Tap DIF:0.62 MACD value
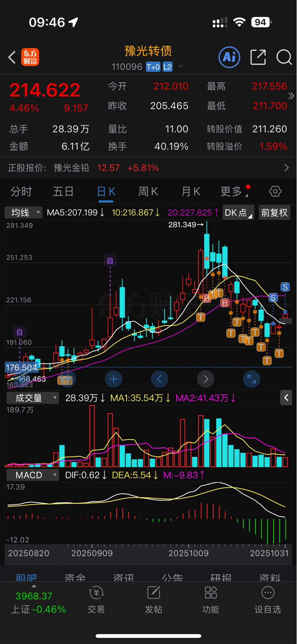The image size is (297, 644). pos(86,475)
